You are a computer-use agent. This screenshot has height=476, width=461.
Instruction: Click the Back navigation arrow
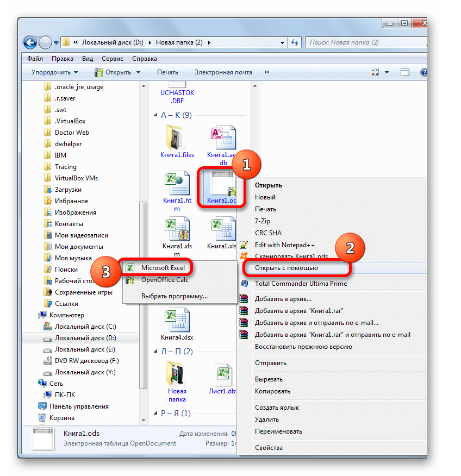pyautogui.click(x=30, y=42)
